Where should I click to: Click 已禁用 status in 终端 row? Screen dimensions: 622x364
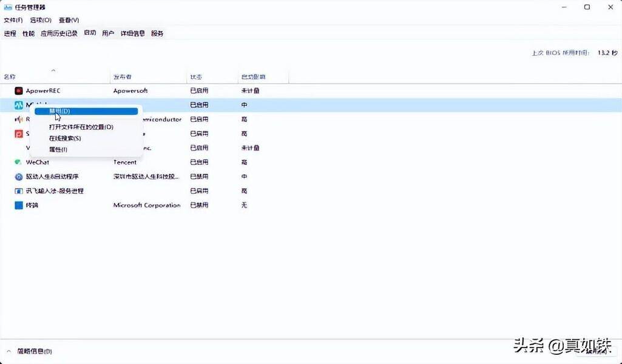pyautogui.click(x=199, y=205)
